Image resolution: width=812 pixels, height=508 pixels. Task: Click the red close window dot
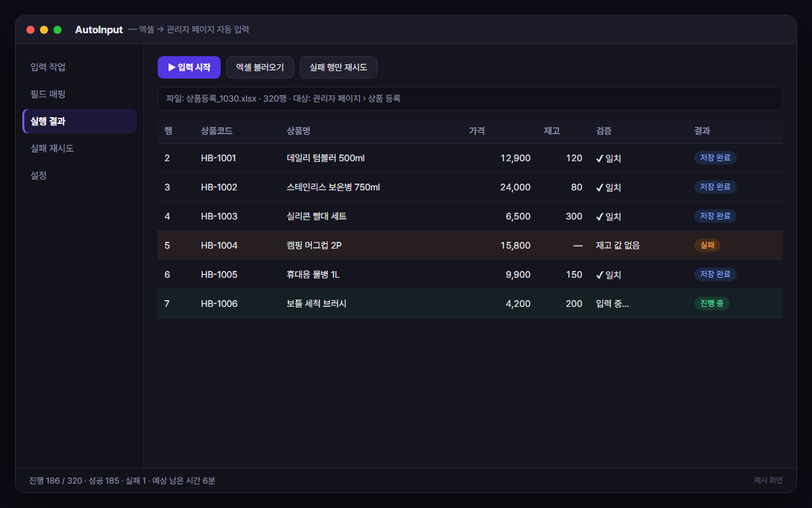pos(30,30)
